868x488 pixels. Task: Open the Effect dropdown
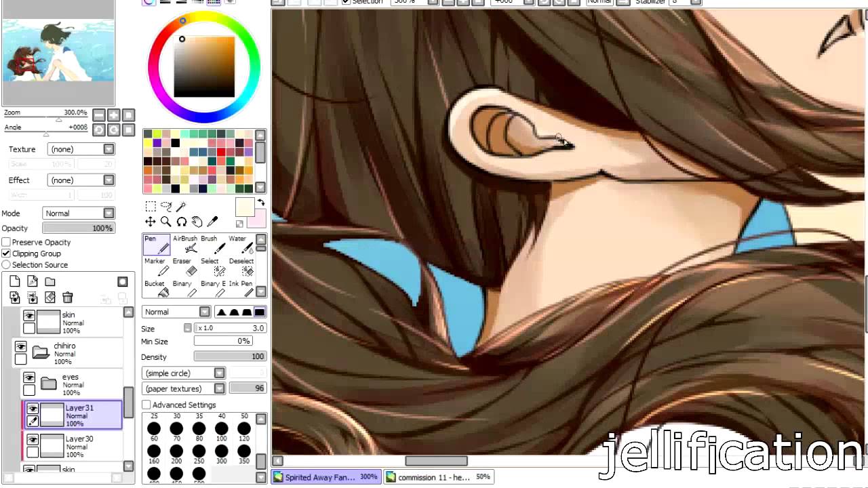pos(82,180)
